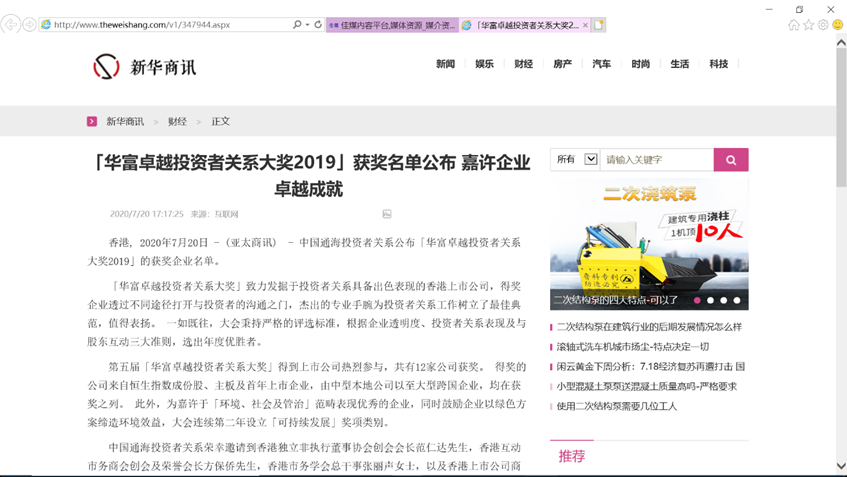Click the browser Back arrow button
This screenshot has width=847, height=477.
click(x=10, y=24)
